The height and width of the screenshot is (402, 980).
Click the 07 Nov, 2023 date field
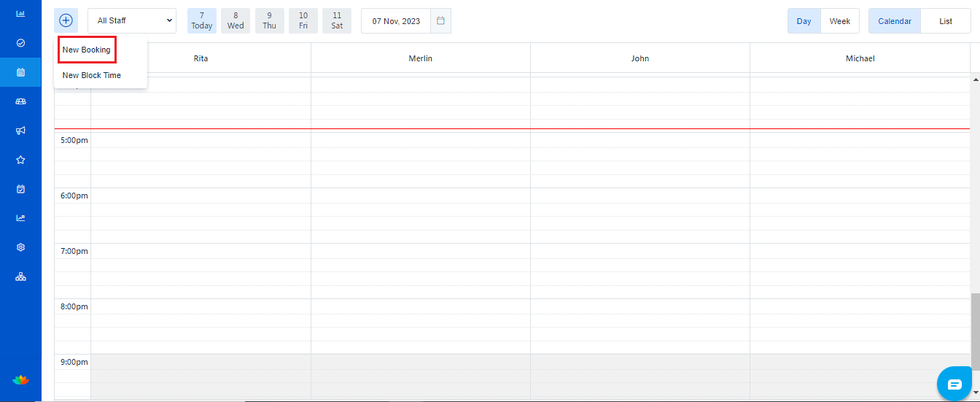396,21
